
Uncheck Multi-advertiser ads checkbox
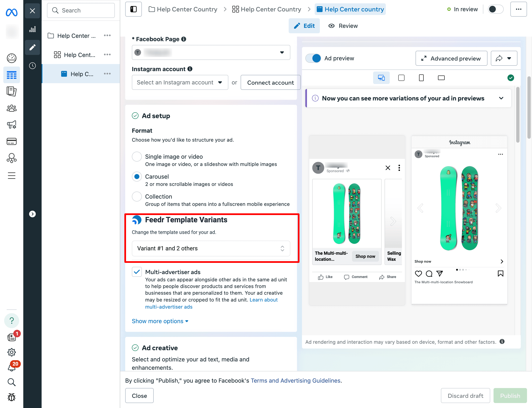pyautogui.click(x=137, y=272)
